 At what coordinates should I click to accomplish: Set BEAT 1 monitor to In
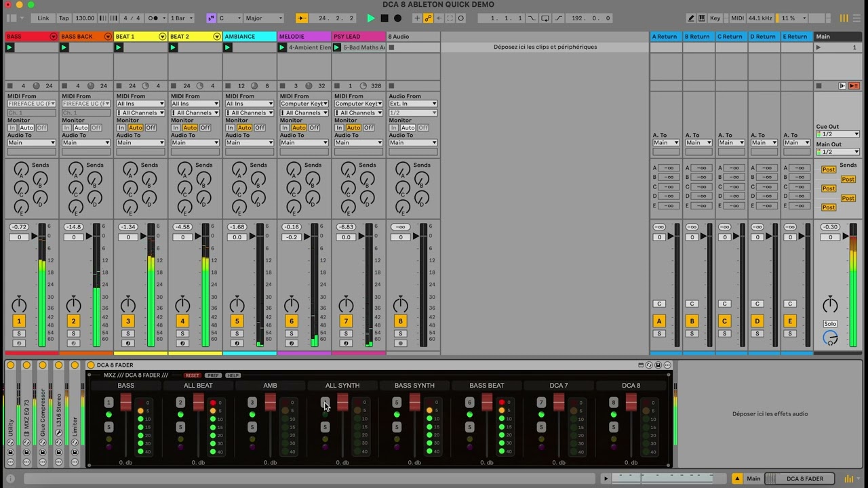[121, 128]
